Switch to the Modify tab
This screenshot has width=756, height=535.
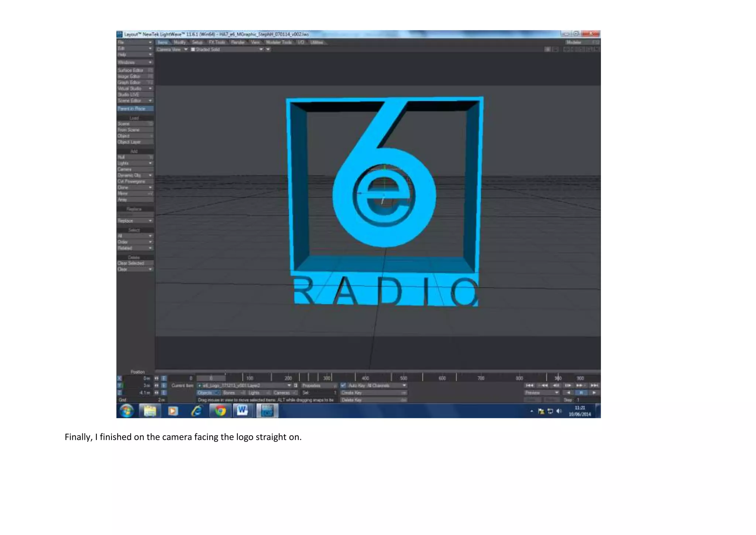[179, 42]
